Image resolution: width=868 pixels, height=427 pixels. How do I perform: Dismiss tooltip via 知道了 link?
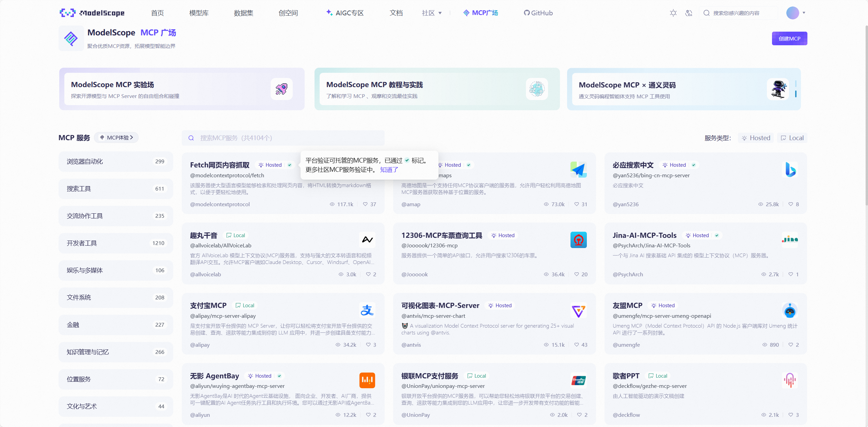(x=389, y=170)
